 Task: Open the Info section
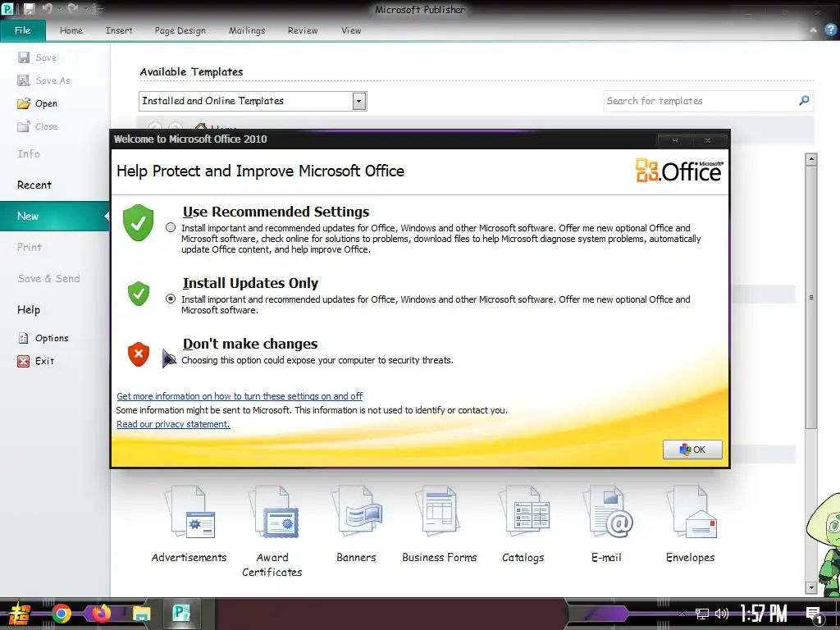[29, 153]
